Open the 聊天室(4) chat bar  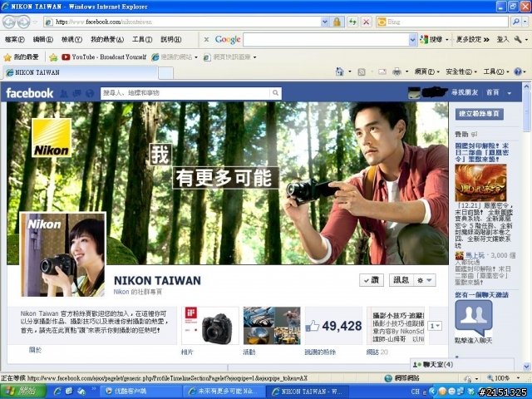(x=462, y=365)
